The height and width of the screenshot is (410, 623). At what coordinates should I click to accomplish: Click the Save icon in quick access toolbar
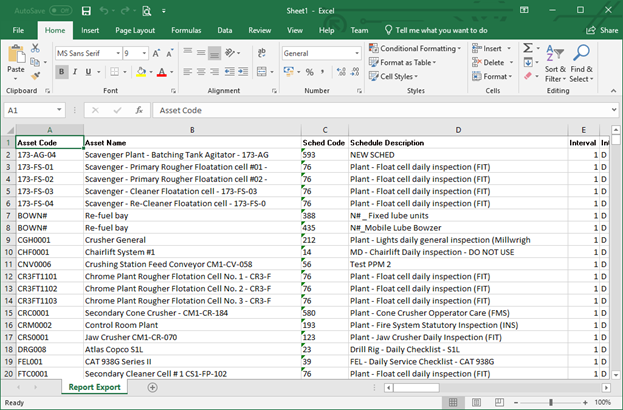[x=86, y=11]
